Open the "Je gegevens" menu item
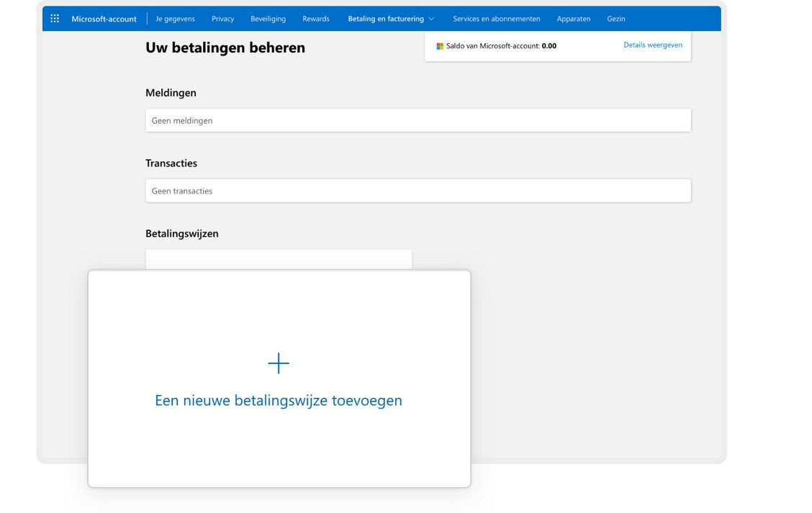812x513 pixels. point(175,19)
